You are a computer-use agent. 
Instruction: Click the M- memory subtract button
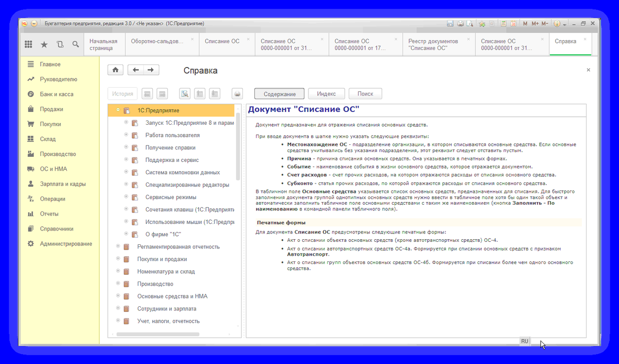coord(545,24)
